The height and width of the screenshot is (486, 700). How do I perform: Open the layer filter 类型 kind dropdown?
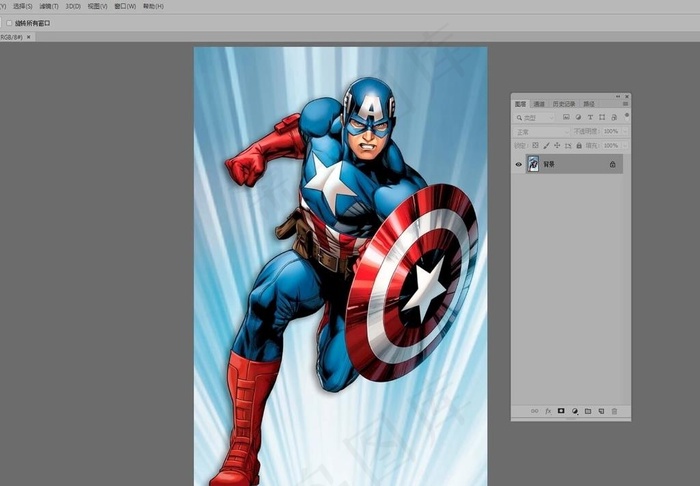[x=535, y=118]
